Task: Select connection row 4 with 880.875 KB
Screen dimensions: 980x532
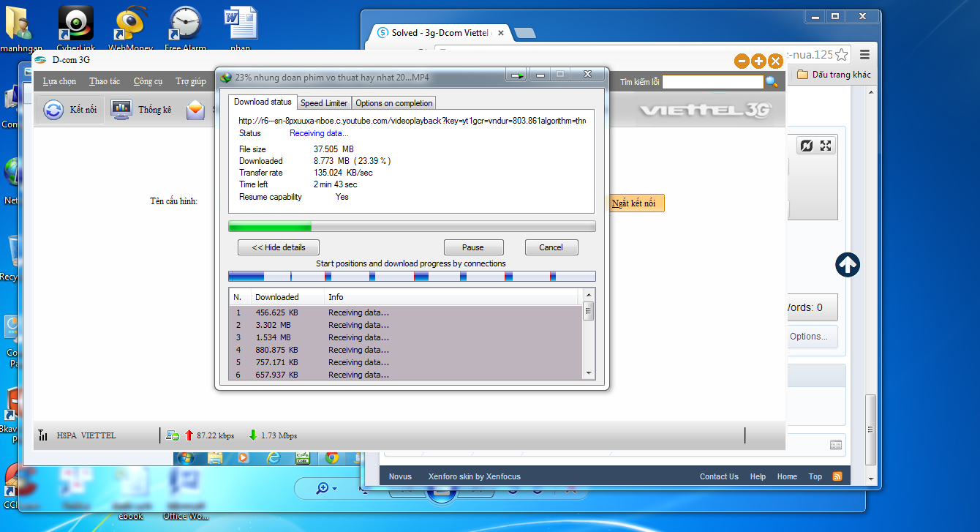Action: coord(406,350)
